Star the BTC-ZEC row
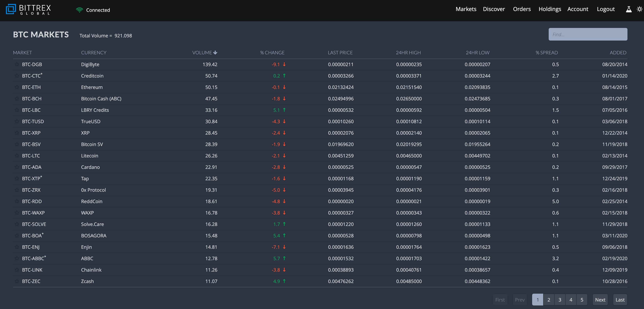644x309 pixels. 17,281
